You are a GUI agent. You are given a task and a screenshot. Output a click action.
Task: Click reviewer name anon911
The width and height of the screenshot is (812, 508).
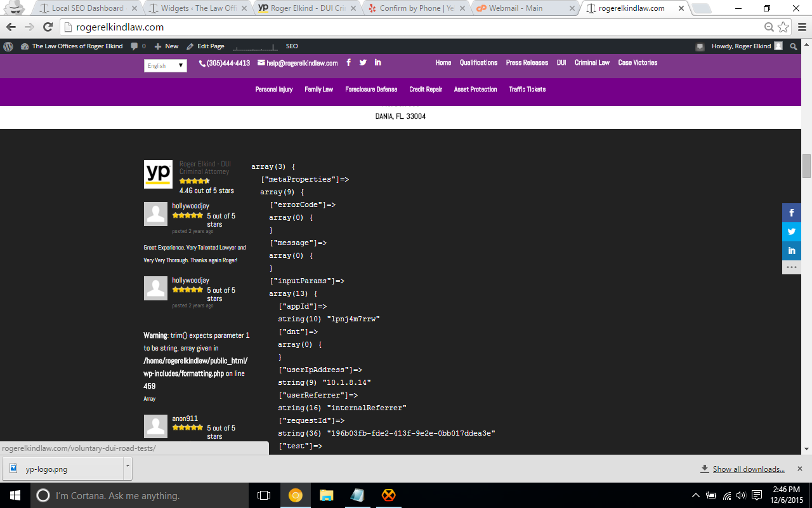[185, 418]
